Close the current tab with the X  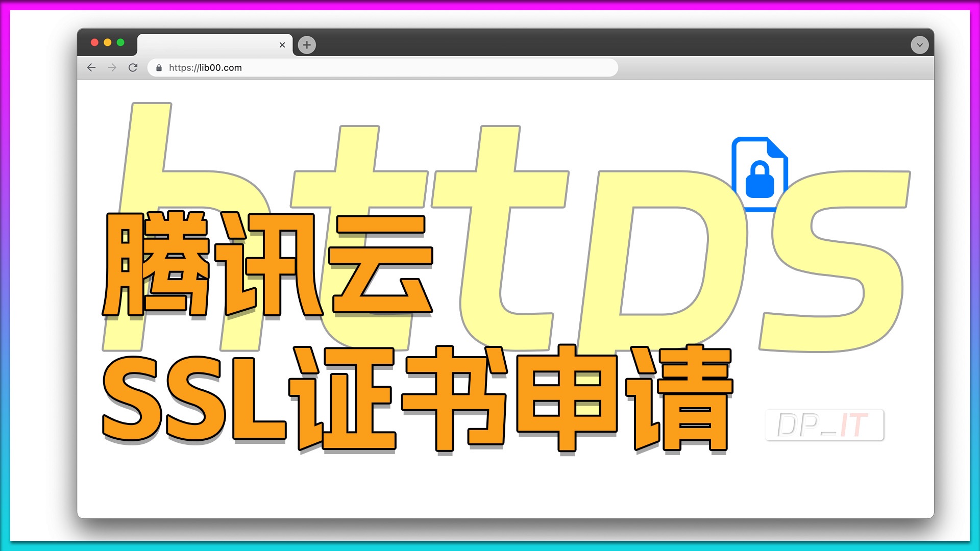point(282,45)
